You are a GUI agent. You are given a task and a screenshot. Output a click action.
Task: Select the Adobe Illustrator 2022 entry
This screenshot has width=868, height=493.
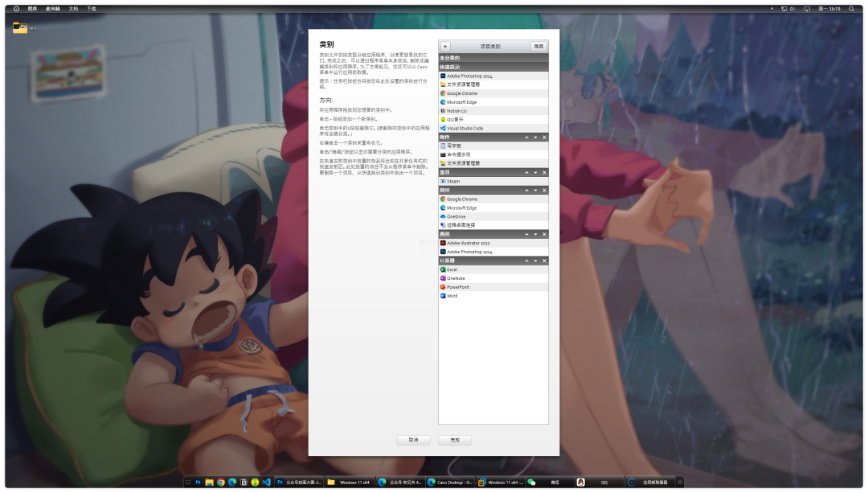(x=493, y=243)
